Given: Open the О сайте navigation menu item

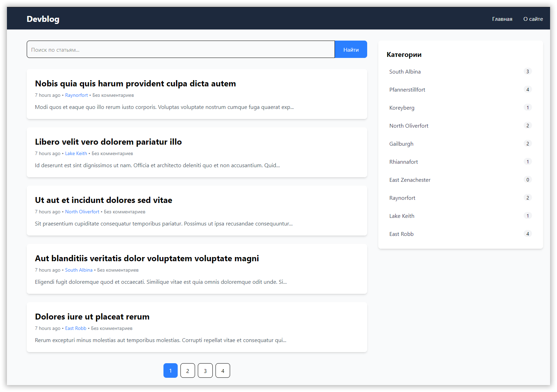Looking at the screenshot, I should point(533,19).
